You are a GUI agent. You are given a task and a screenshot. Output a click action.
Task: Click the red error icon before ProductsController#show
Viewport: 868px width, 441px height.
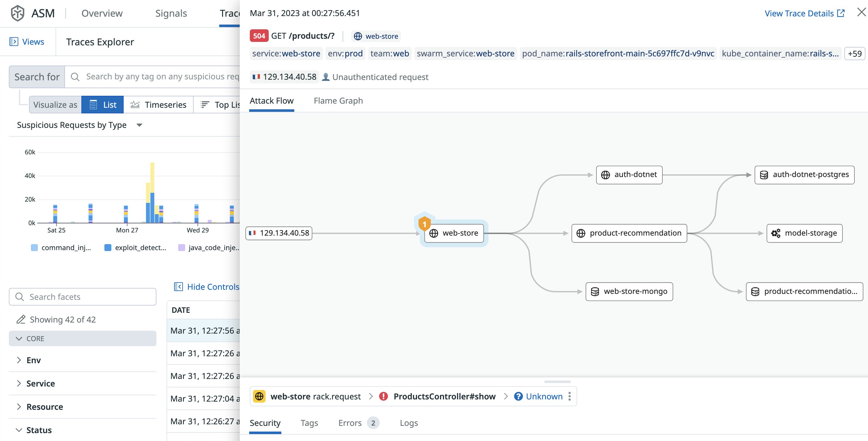(x=383, y=396)
